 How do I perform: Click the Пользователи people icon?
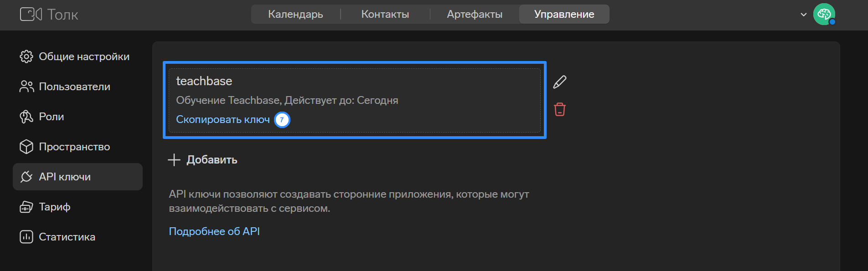click(x=26, y=87)
